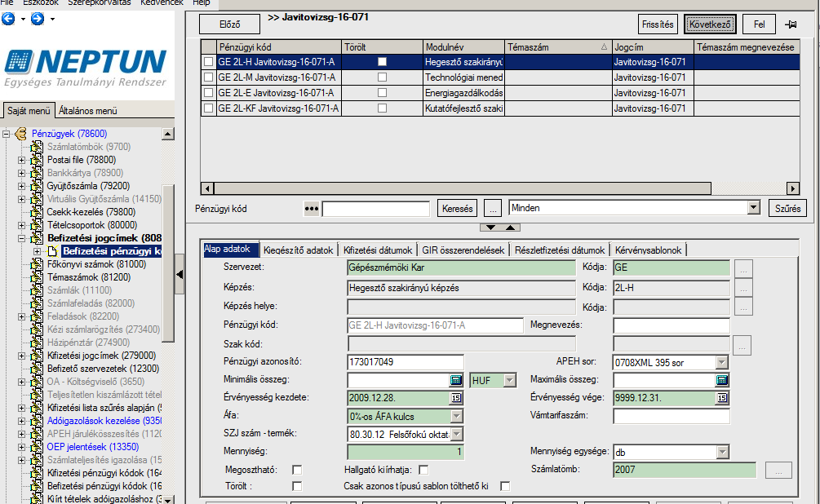Screen dimensions: 820x504
Task: Click ellipsis button beside Szervezet Kódja GE
Action: tap(743, 268)
